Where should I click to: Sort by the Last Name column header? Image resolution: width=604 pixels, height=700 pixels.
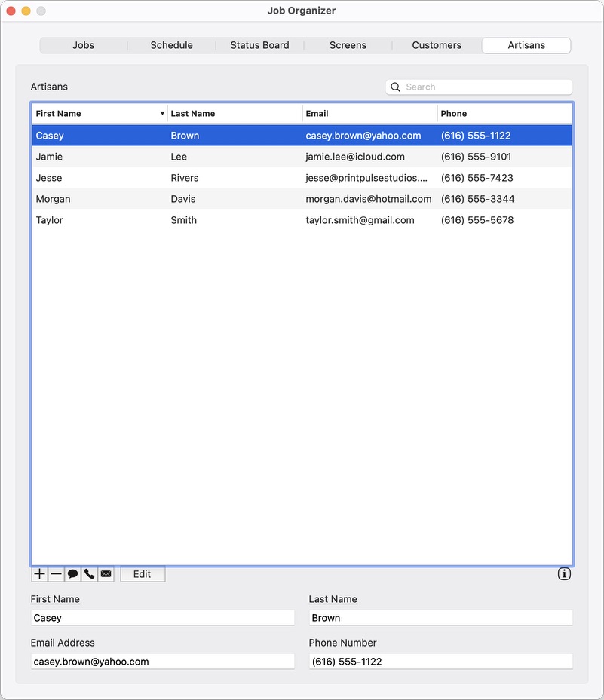[234, 114]
